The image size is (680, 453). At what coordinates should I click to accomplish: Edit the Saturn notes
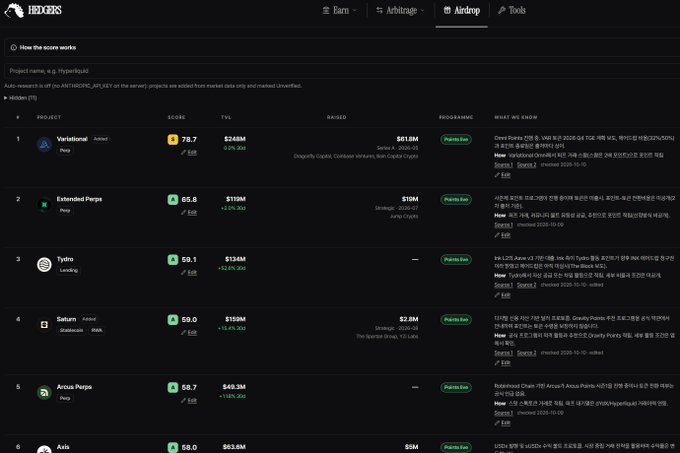tap(503, 363)
